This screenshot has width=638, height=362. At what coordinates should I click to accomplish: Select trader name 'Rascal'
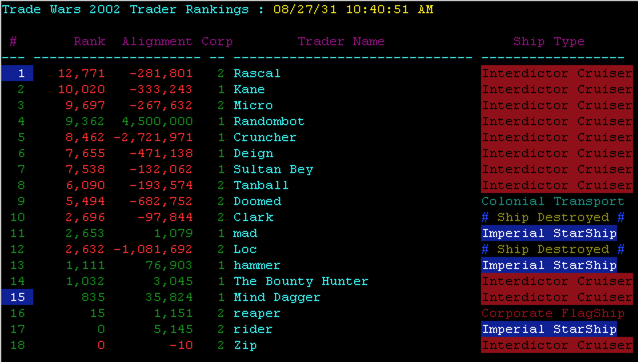click(x=257, y=73)
